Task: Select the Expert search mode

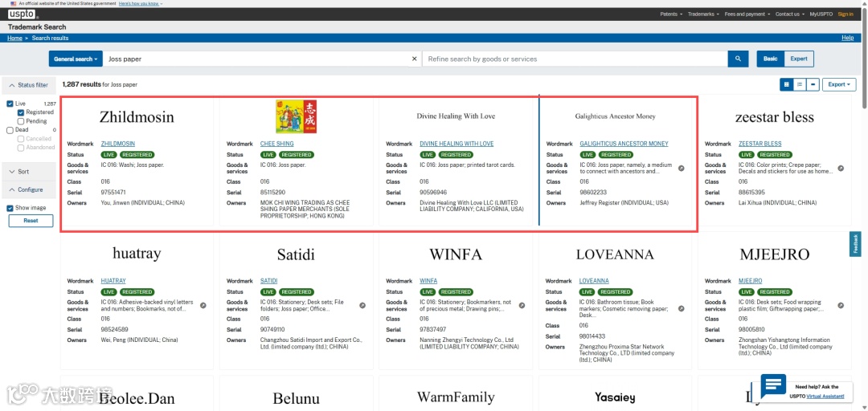Action: pyautogui.click(x=799, y=59)
